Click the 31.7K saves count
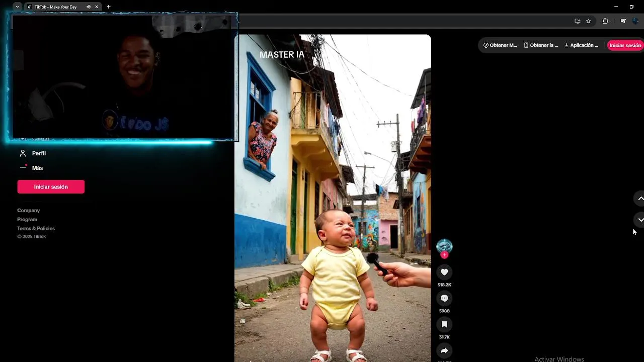The image size is (644, 362). point(444,337)
